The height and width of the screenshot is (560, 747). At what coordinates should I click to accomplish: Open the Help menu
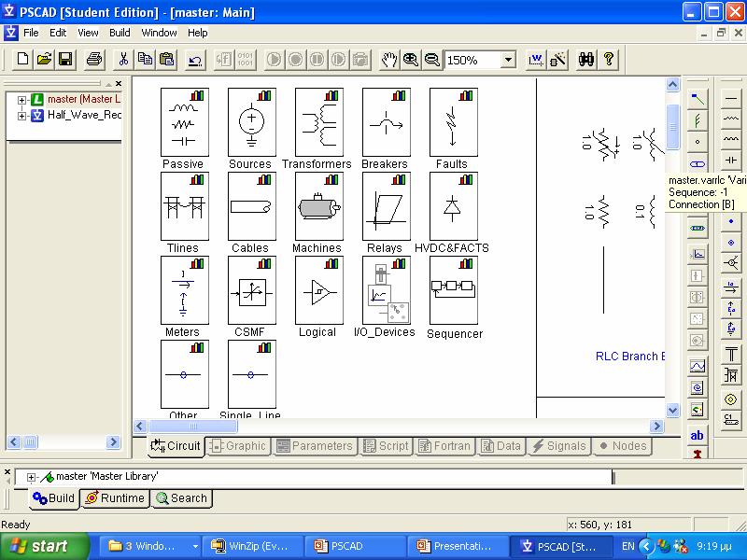[197, 33]
